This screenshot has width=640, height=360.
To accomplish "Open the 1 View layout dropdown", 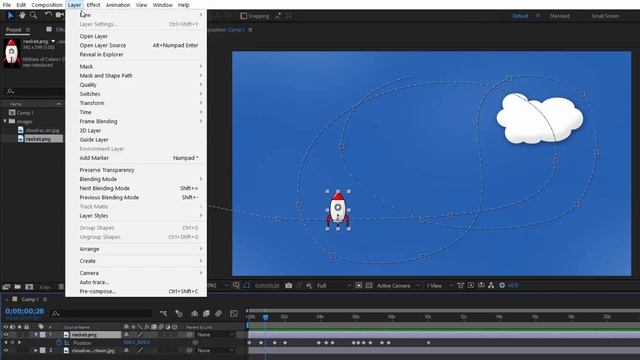I will 439,285.
